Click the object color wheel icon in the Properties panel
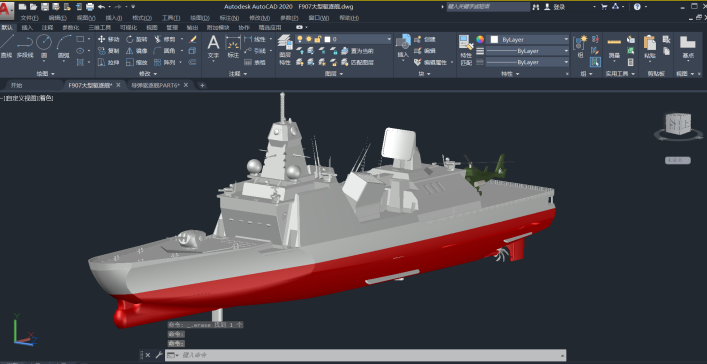This screenshot has height=364, width=707. [x=480, y=39]
